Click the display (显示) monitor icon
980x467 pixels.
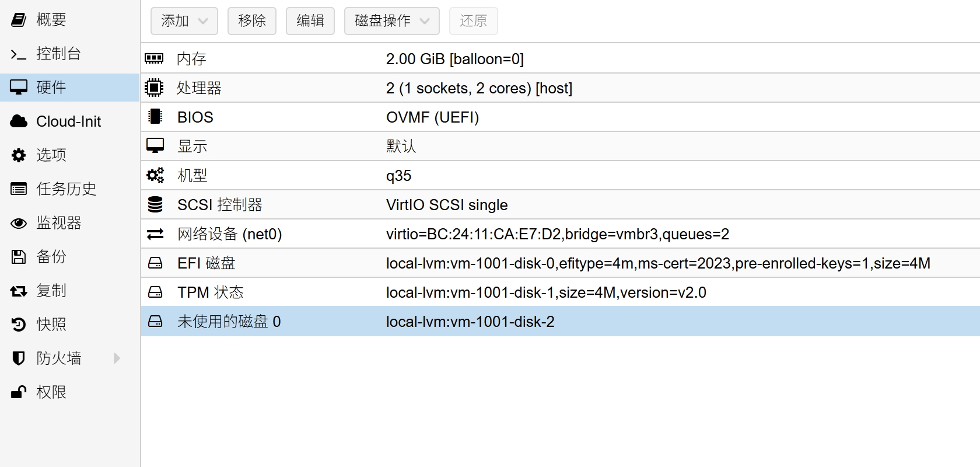coord(155,146)
